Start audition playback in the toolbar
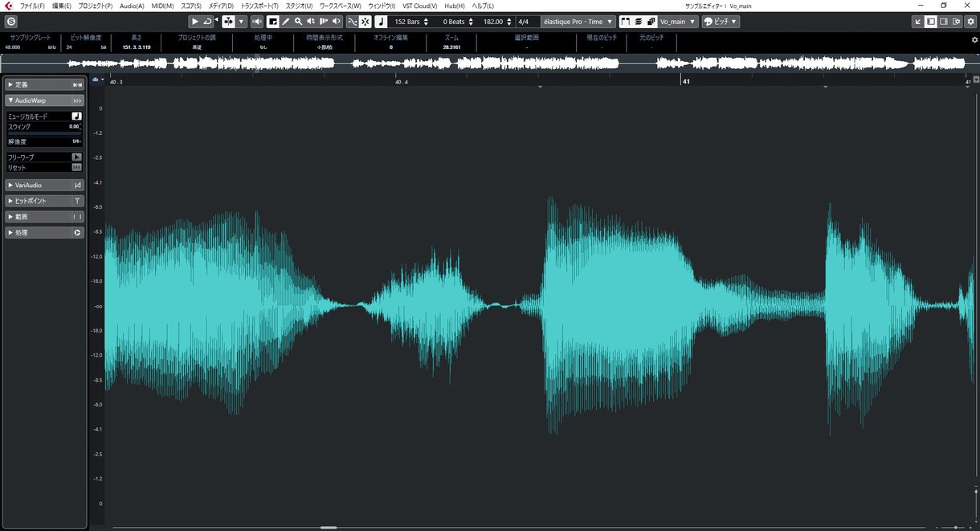 point(194,22)
